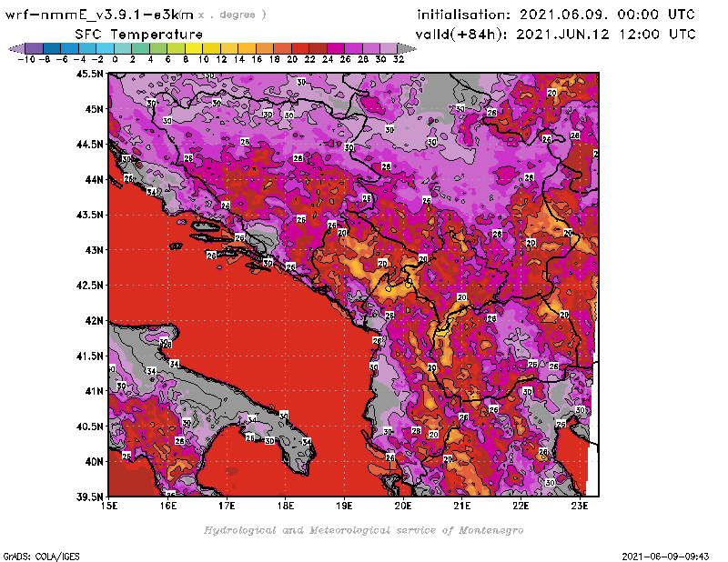The width and height of the screenshot is (728, 562).
Task: Click the '16E' longitude axis label
Action: pos(168,506)
